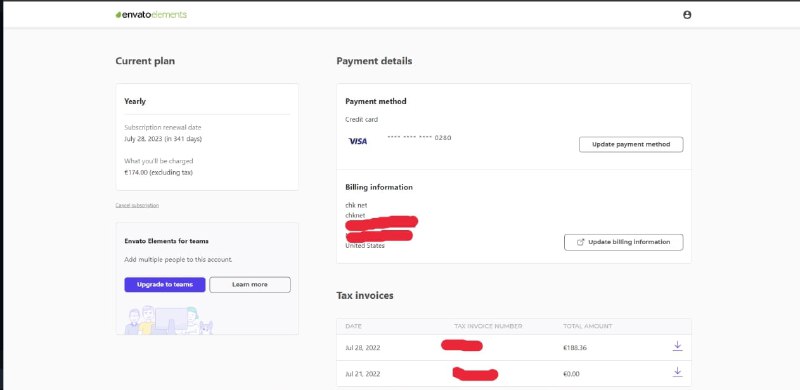Click the external link icon on Update billing
This screenshot has height=390, width=800.
[x=580, y=242]
